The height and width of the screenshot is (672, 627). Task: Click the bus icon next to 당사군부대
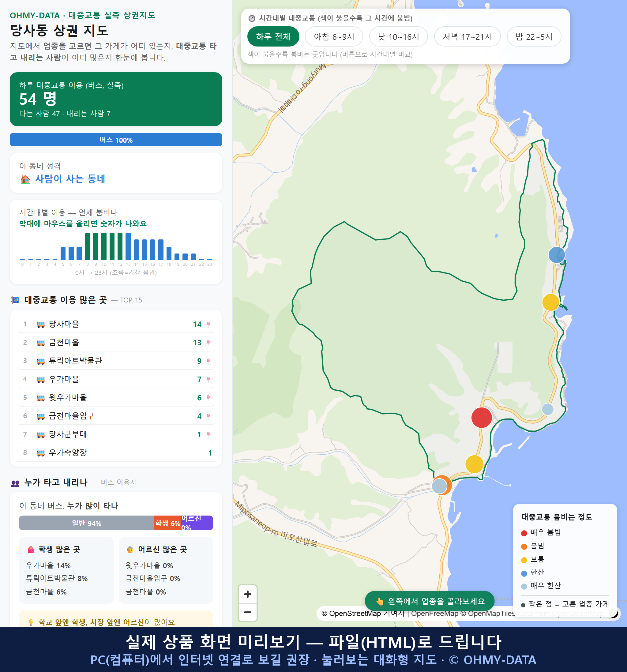coord(40,434)
